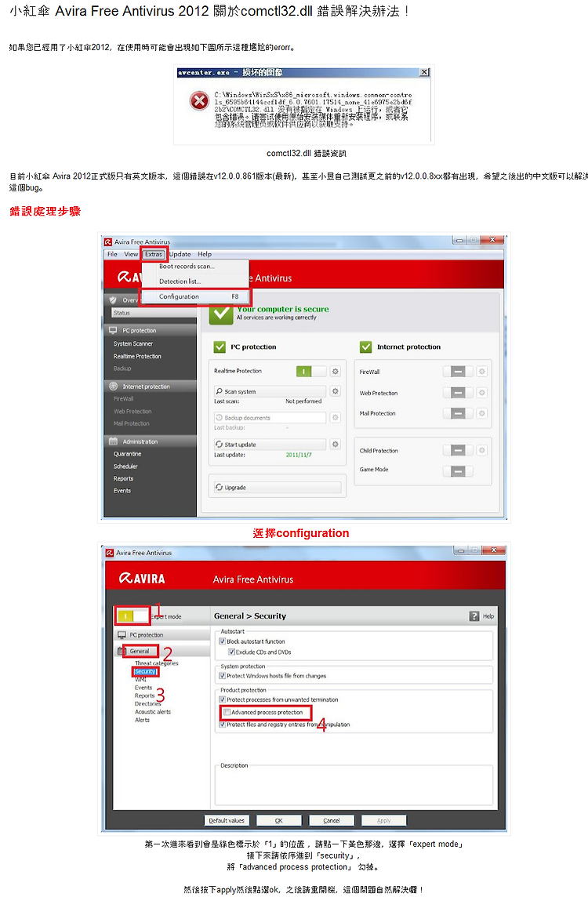Click the Avira logo in configuration window
Screen dimensions: 588x897
(x=142, y=579)
